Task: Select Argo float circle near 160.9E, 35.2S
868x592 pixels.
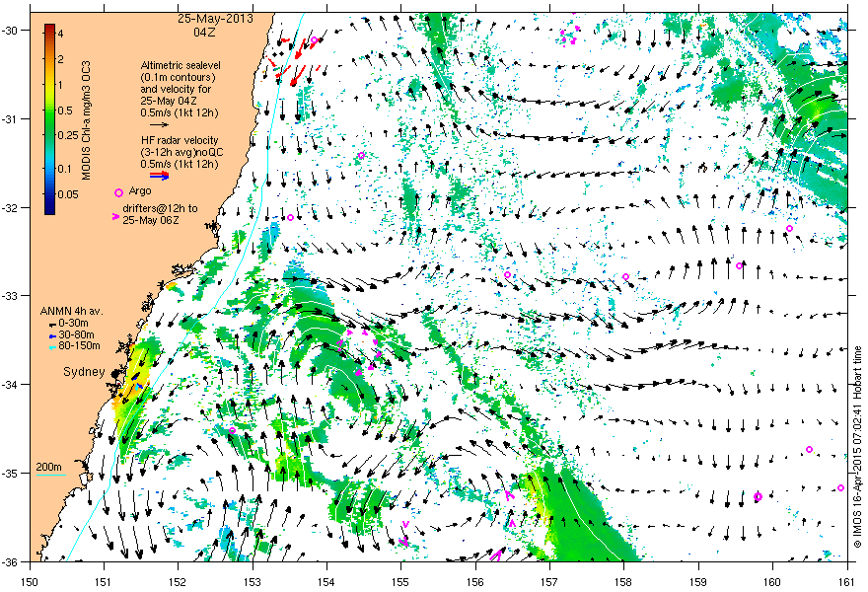Action: (x=840, y=487)
